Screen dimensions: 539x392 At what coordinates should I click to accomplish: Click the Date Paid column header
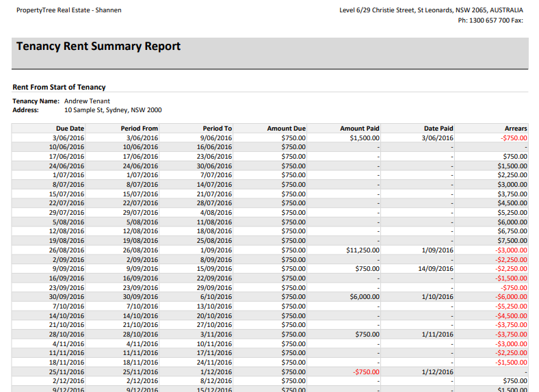click(438, 128)
